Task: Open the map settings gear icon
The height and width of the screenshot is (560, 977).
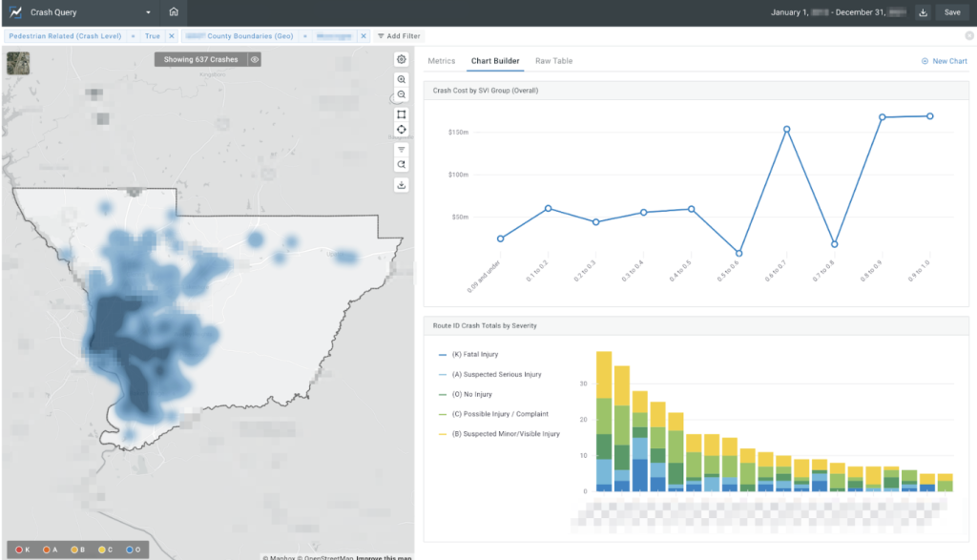Action: [402, 59]
